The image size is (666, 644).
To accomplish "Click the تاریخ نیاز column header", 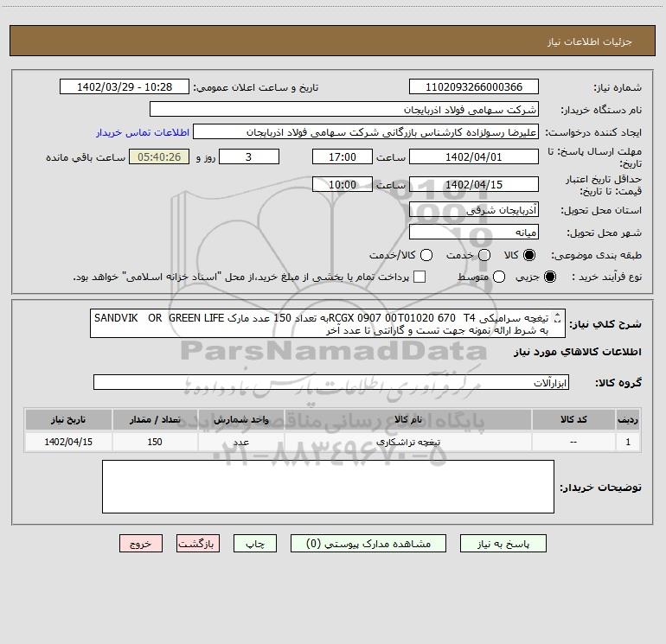I will pos(68,419).
